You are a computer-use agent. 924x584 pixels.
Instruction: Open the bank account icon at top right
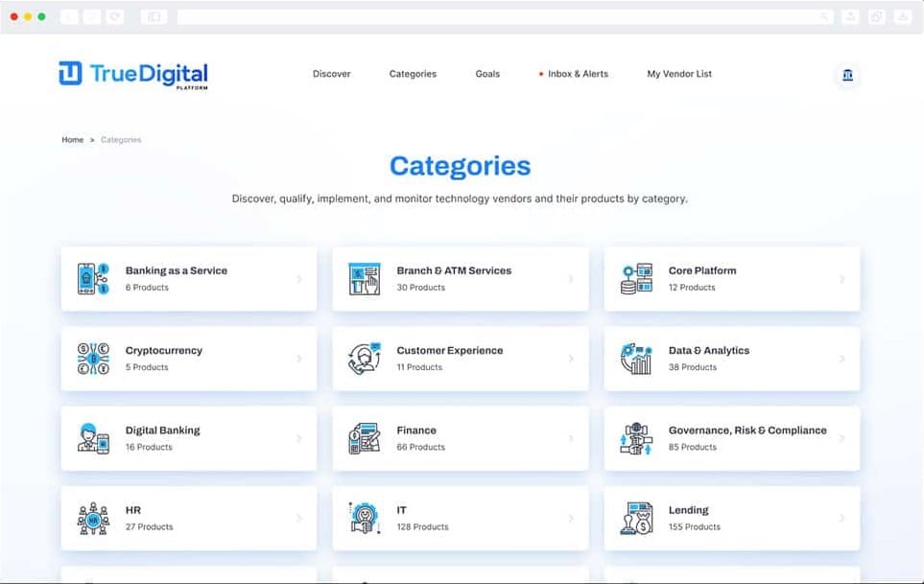(847, 75)
